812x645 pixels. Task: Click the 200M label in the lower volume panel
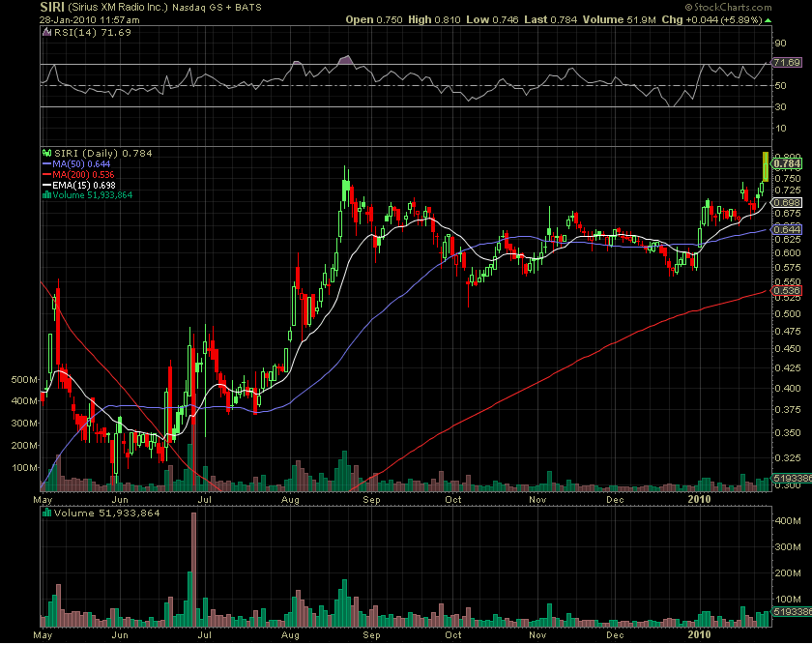[x=788, y=573]
